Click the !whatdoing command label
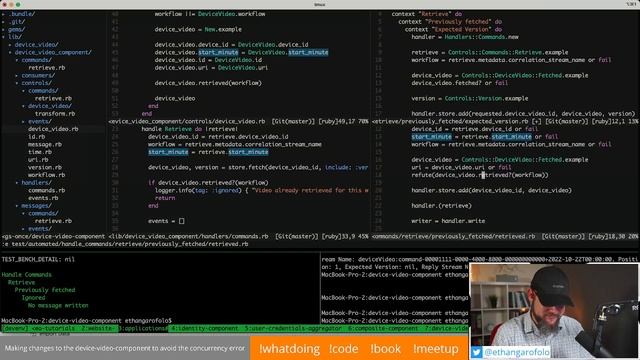This screenshot has height=360, width=640. coord(289,349)
